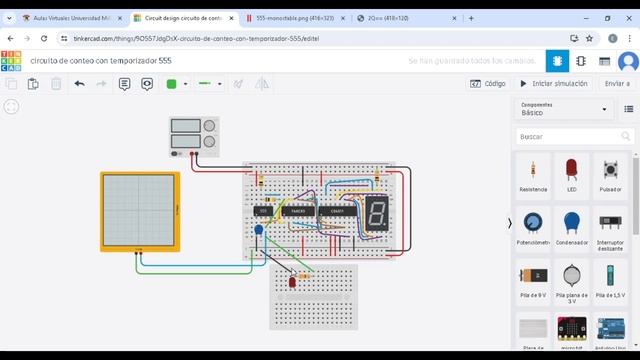Collapse the components panel chevron
The image size is (640, 360).
(x=509, y=223)
